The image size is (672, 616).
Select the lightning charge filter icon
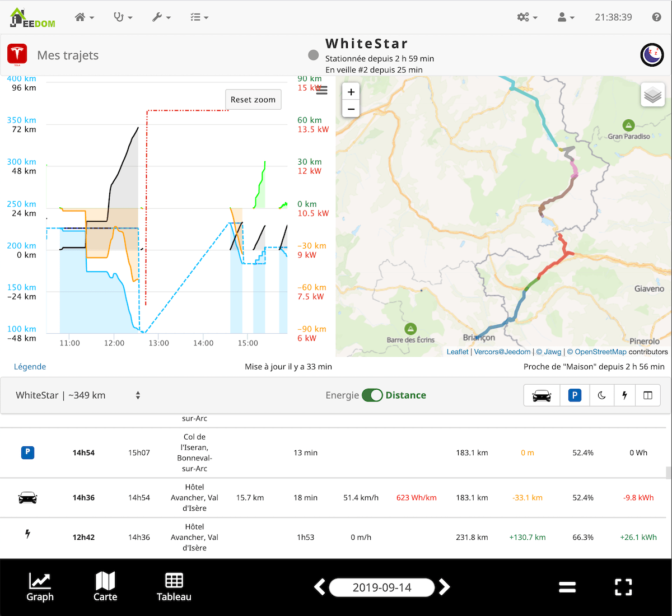tap(624, 395)
